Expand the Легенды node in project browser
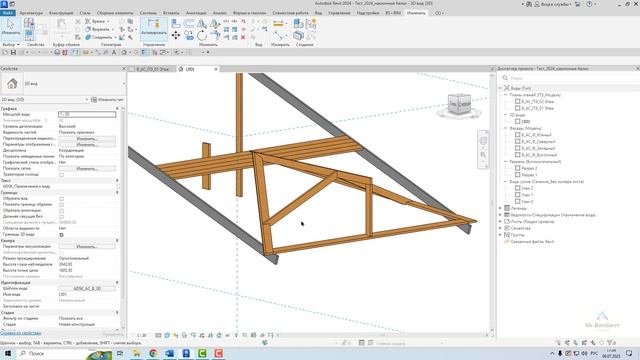This screenshot has width=640, height=360. [x=500, y=208]
